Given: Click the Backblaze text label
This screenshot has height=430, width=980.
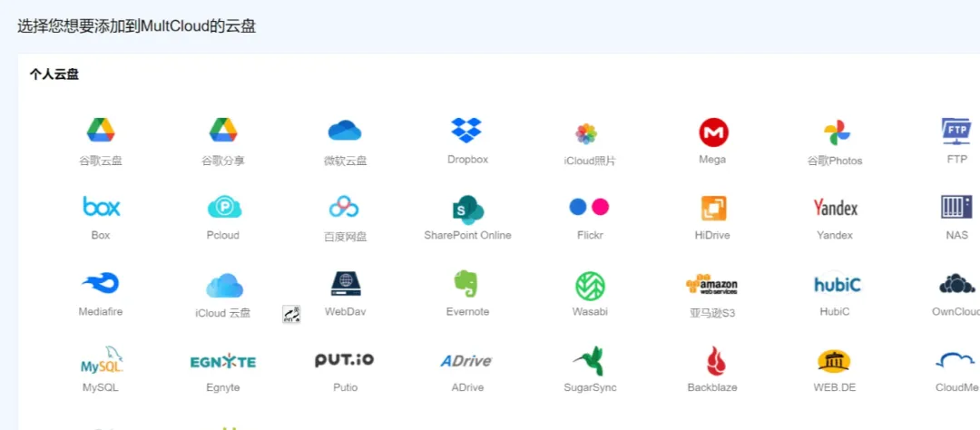Looking at the screenshot, I should click(712, 387).
